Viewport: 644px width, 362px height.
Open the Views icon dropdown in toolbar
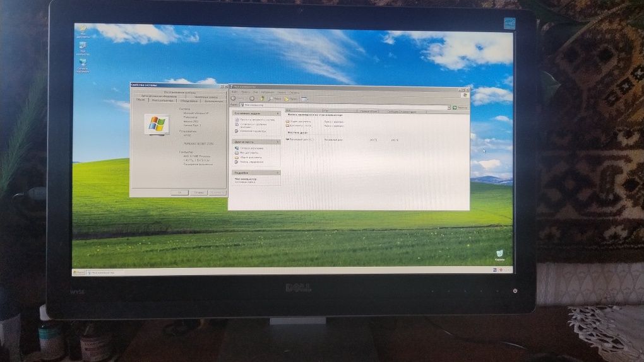pyautogui.click(x=304, y=99)
